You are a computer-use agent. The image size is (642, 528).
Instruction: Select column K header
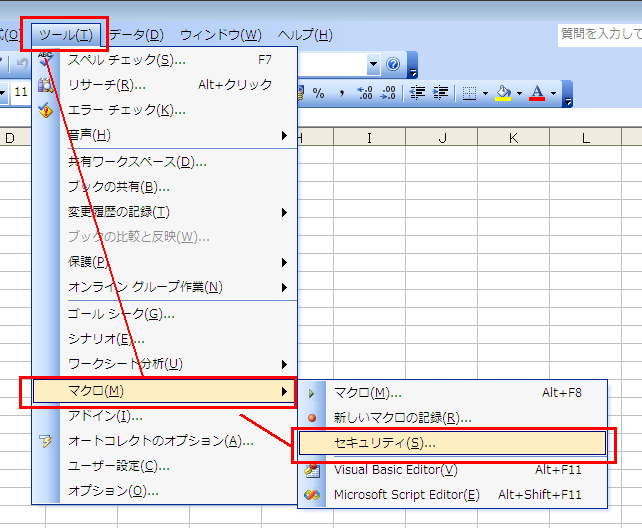[x=513, y=137]
